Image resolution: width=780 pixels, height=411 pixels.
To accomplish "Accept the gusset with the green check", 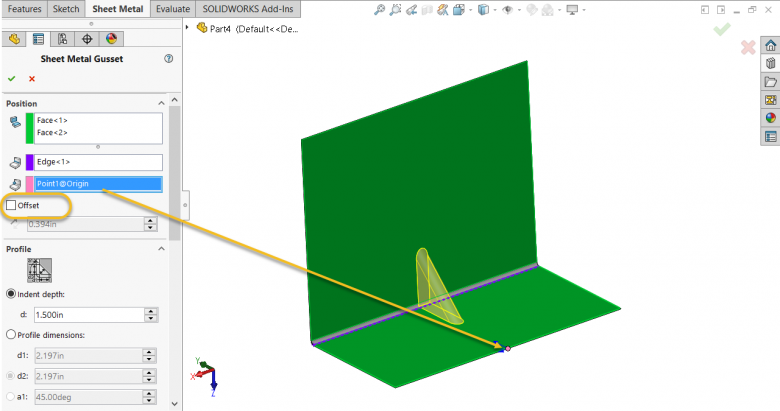I will [x=11, y=79].
